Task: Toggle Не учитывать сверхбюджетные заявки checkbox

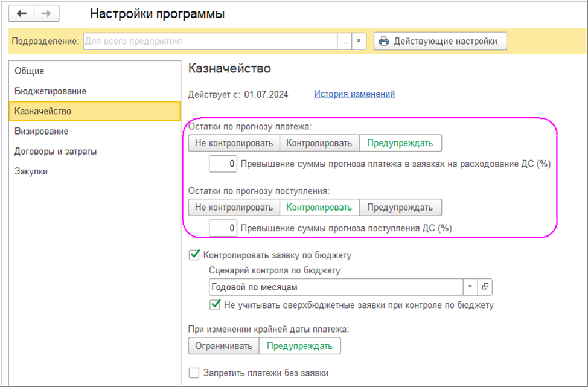Action: [x=215, y=305]
